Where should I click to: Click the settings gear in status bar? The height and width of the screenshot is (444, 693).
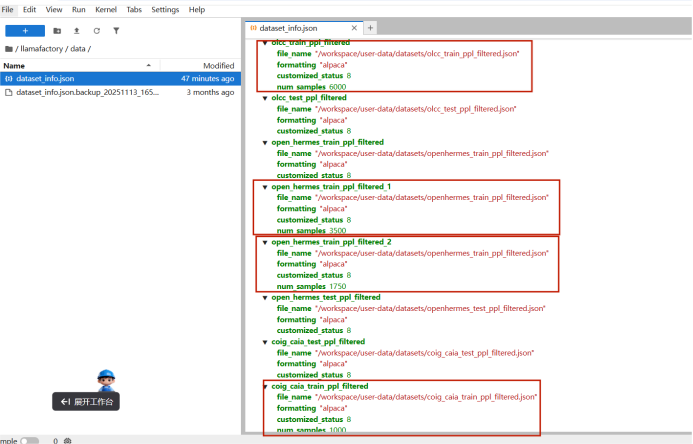coord(67,440)
